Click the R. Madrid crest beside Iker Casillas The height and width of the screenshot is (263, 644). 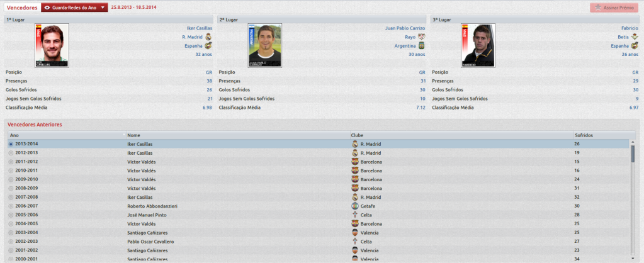[208, 37]
